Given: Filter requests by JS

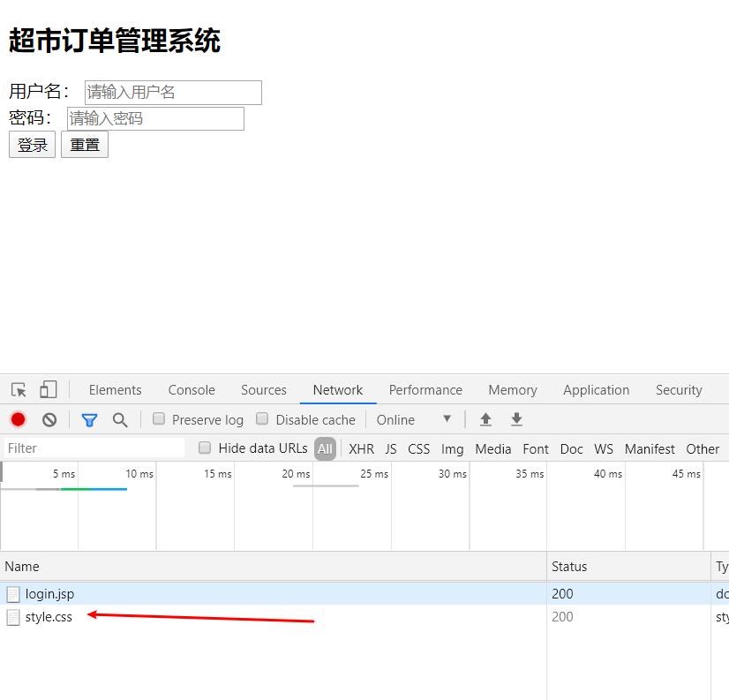Looking at the screenshot, I should coord(391,448).
